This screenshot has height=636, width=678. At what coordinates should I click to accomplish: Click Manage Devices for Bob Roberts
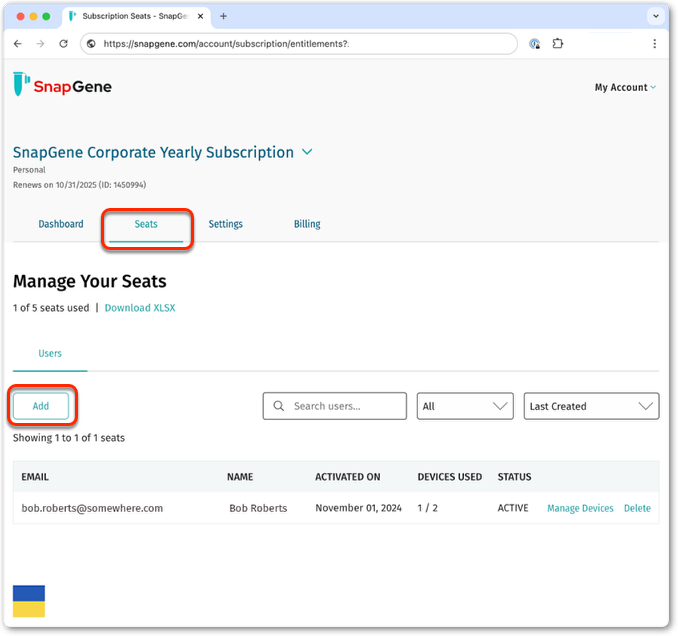click(x=580, y=508)
